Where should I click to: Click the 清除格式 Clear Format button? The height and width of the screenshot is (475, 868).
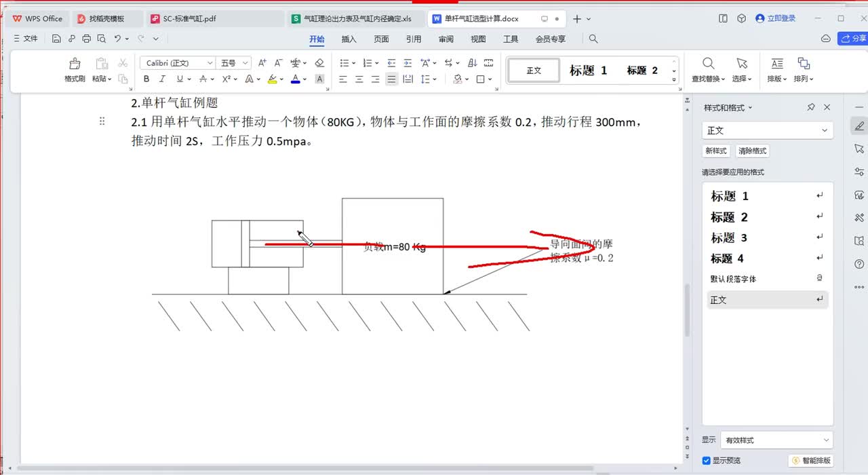click(x=752, y=151)
